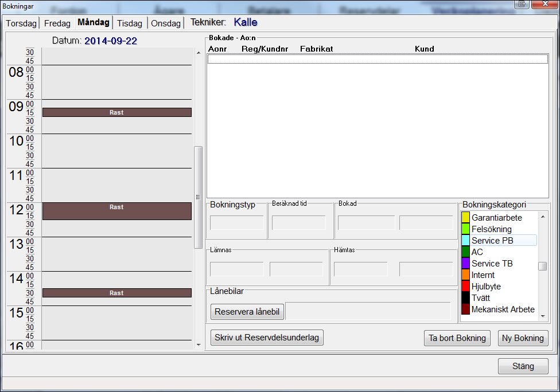The height and width of the screenshot is (392, 560).
Task: Click the first Lämnas field
Action: click(x=237, y=269)
